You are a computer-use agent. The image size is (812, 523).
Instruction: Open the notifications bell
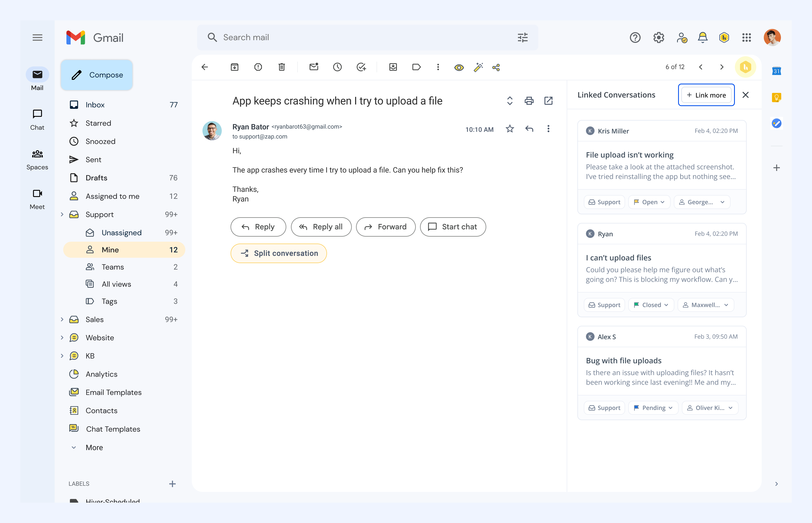pos(703,37)
